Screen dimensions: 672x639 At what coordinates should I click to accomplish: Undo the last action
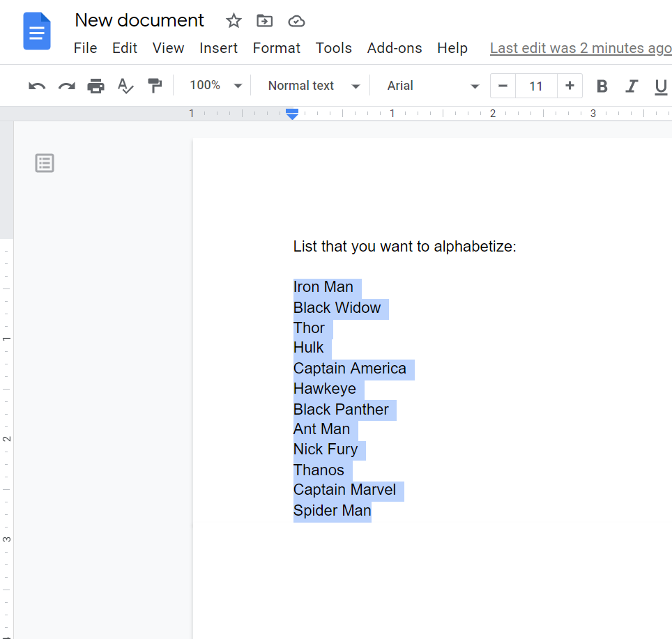37,86
